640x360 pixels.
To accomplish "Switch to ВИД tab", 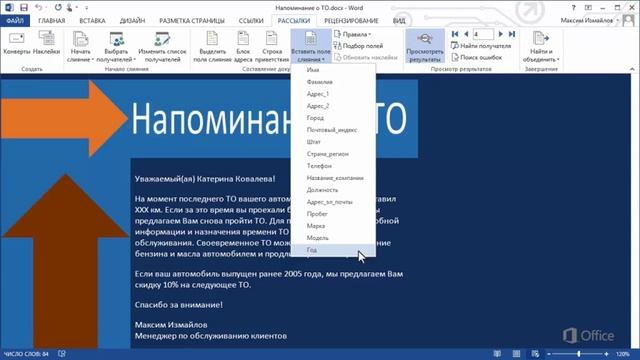I will pyautogui.click(x=399, y=20).
